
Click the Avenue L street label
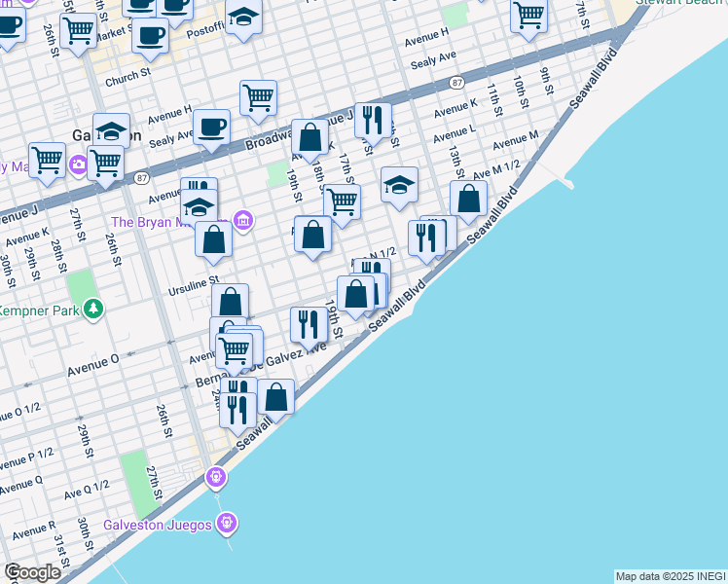pyautogui.click(x=455, y=133)
